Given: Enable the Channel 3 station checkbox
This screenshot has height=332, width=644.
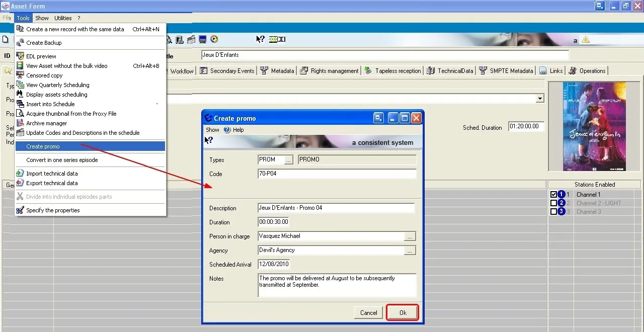Looking at the screenshot, I should click(x=553, y=212).
